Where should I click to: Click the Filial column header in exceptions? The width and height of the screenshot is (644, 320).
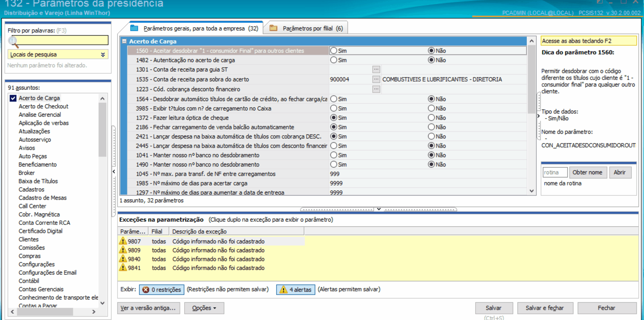pyautogui.click(x=158, y=231)
